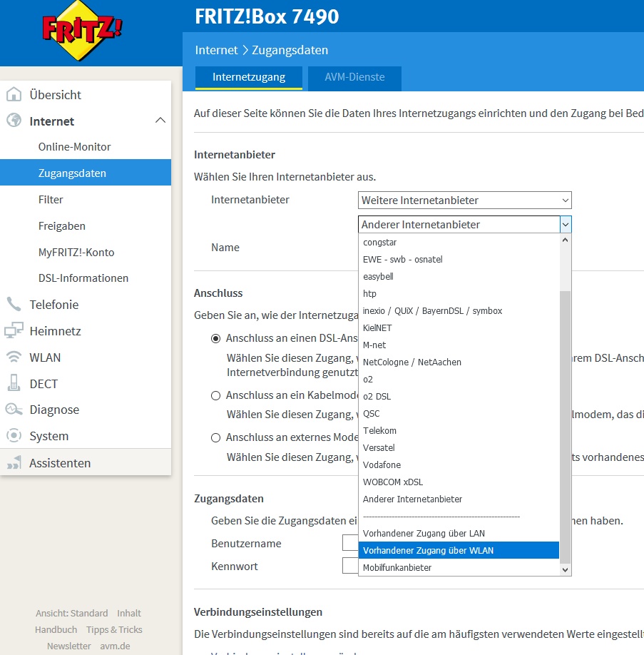Open the avm.de footer link
The width and height of the screenshot is (644, 655).
(x=115, y=646)
